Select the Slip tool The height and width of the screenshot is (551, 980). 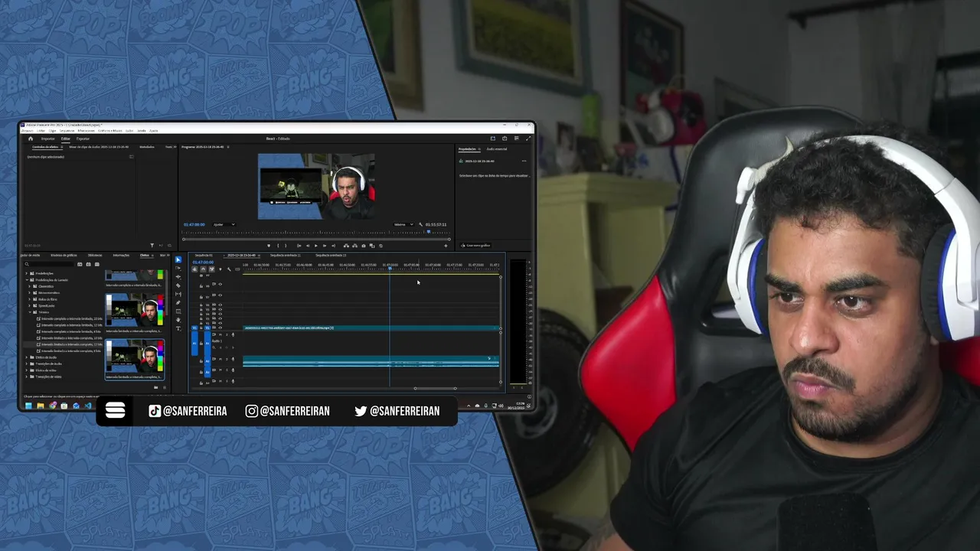coord(178,295)
